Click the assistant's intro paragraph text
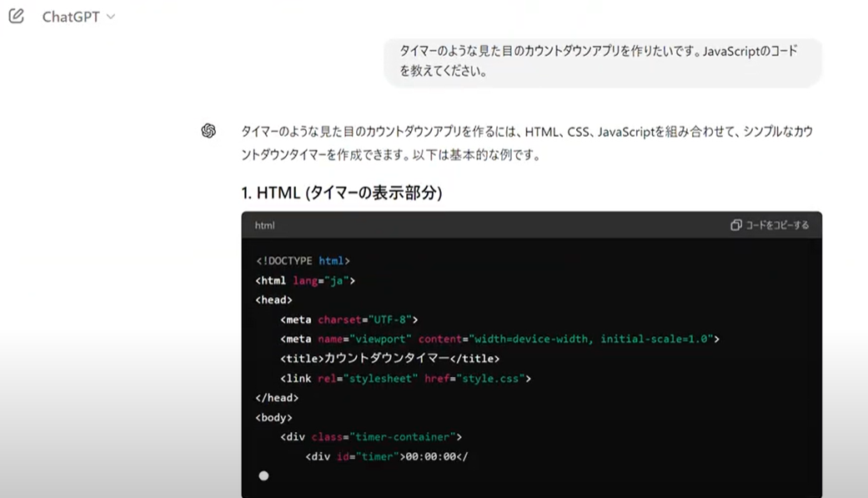 [x=525, y=143]
